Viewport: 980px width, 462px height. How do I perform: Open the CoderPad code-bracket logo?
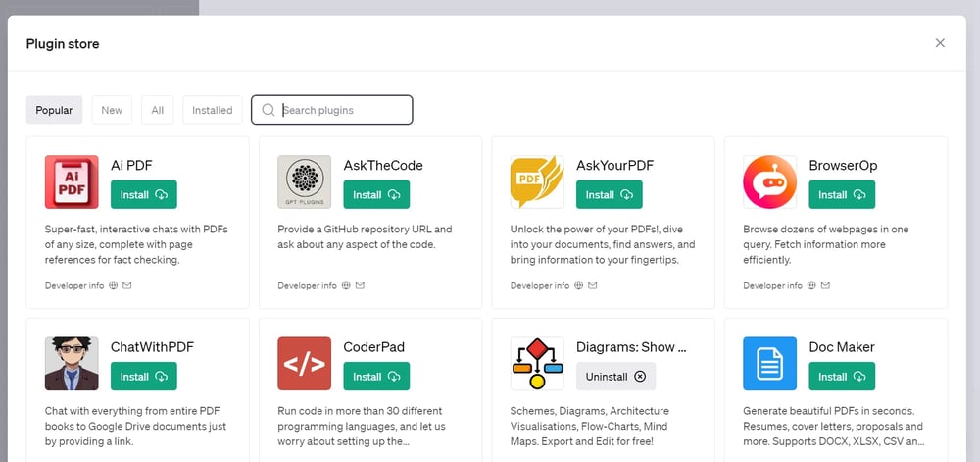[305, 364]
